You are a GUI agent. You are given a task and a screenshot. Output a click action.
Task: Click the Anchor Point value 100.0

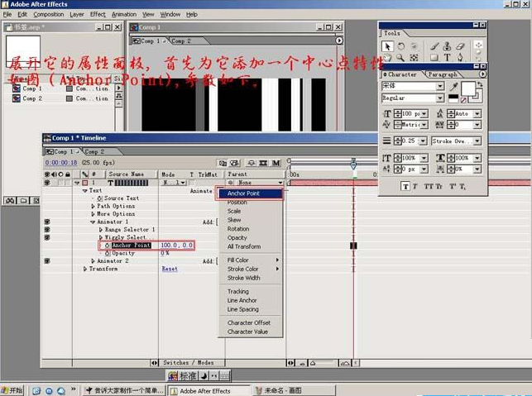pos(170,246)
